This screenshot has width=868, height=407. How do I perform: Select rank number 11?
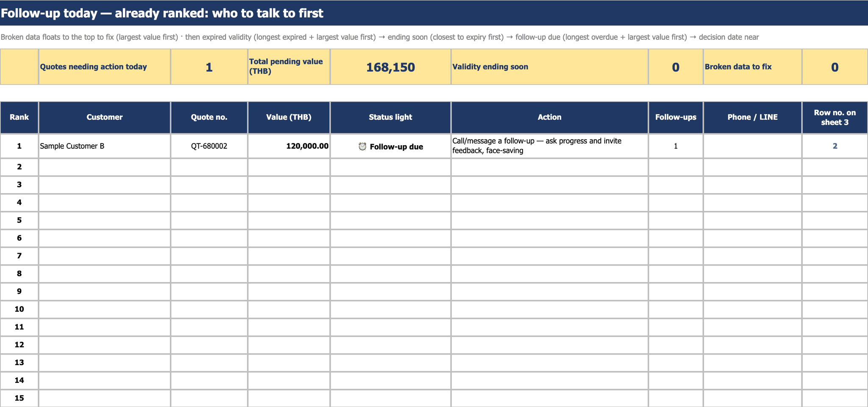19,327
